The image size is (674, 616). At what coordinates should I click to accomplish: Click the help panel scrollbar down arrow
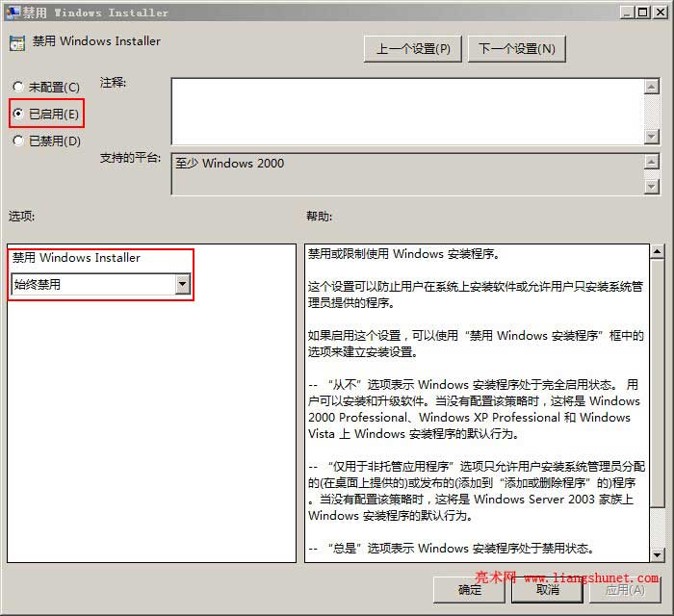click(657, 555)
